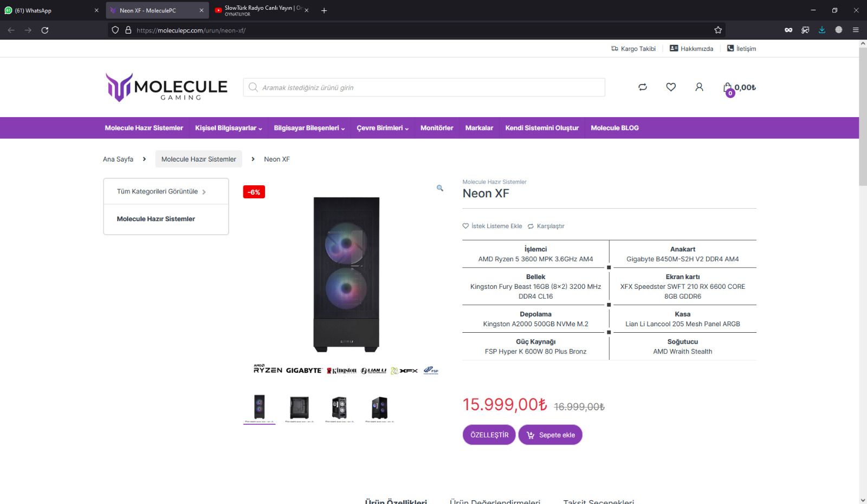This screenshot has height=504, width=867.
Task: Expand the Çevre Birimleri dropdown menu
Action: pyautogui.click(x=382, y=128)
